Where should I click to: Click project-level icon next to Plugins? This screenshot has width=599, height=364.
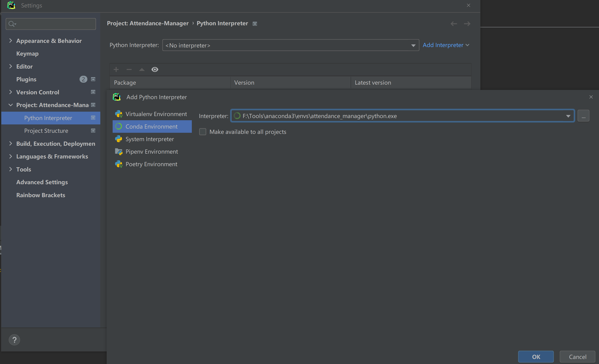tap(93, 79)
